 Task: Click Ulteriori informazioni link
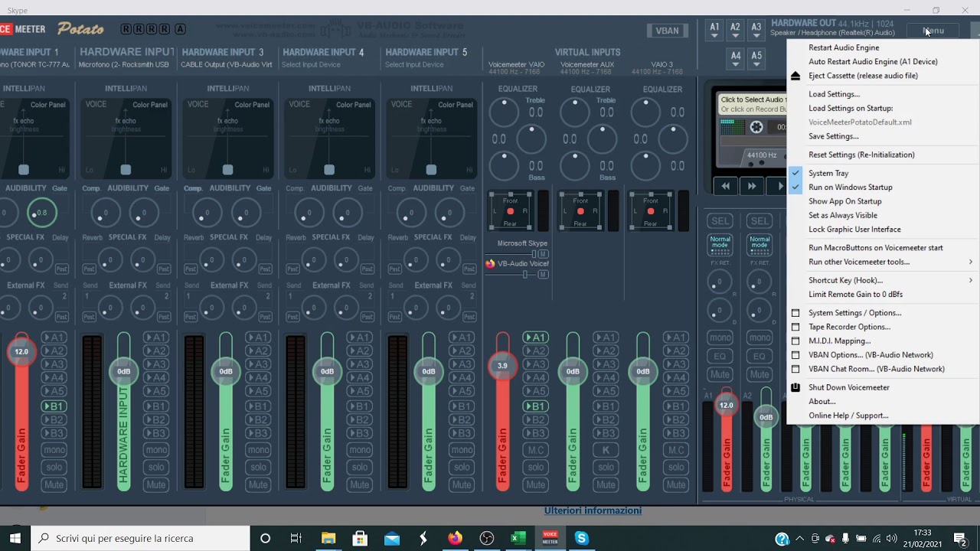click(x=593, y=510)
